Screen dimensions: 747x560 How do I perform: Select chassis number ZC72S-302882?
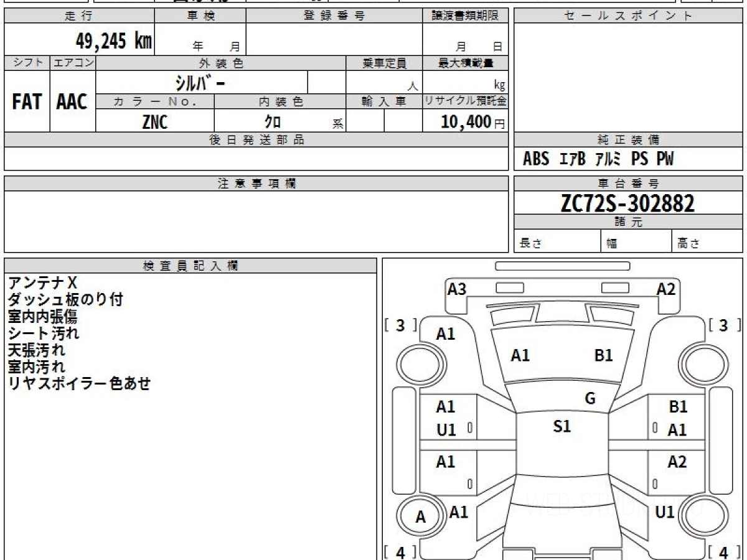pyautogui.click(x=627, y=203)
